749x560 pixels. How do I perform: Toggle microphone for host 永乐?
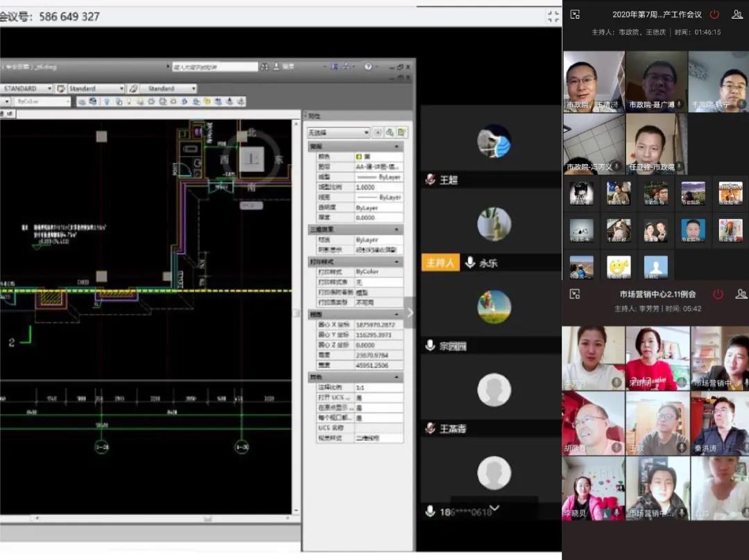[470, 263]
